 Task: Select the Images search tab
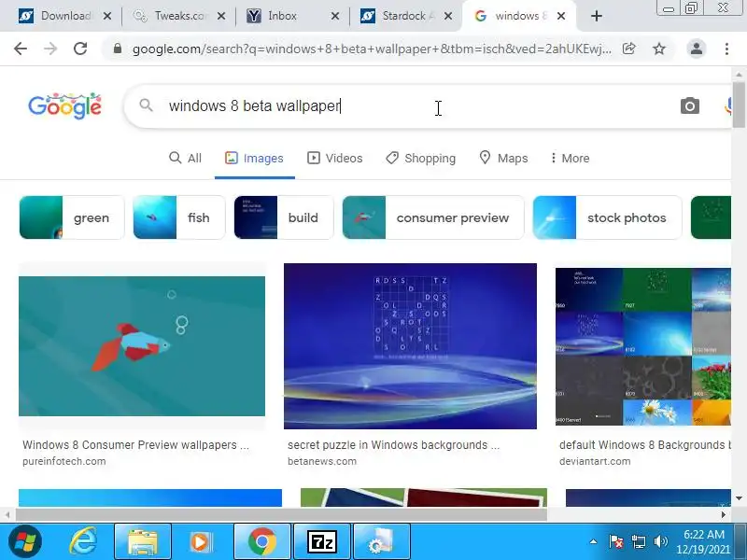pyautogui.click(x=254, y=158)
